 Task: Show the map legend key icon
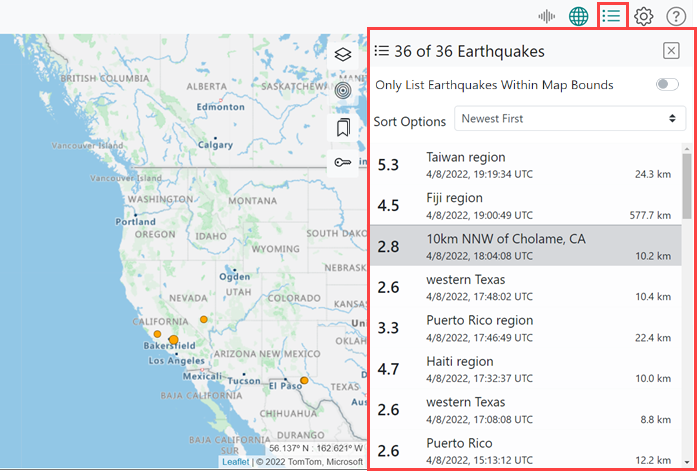(x=343, y=162)
